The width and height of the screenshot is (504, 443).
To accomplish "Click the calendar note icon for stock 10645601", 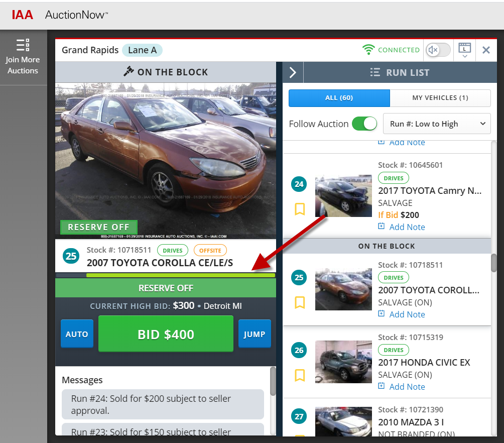I will 381,226.
